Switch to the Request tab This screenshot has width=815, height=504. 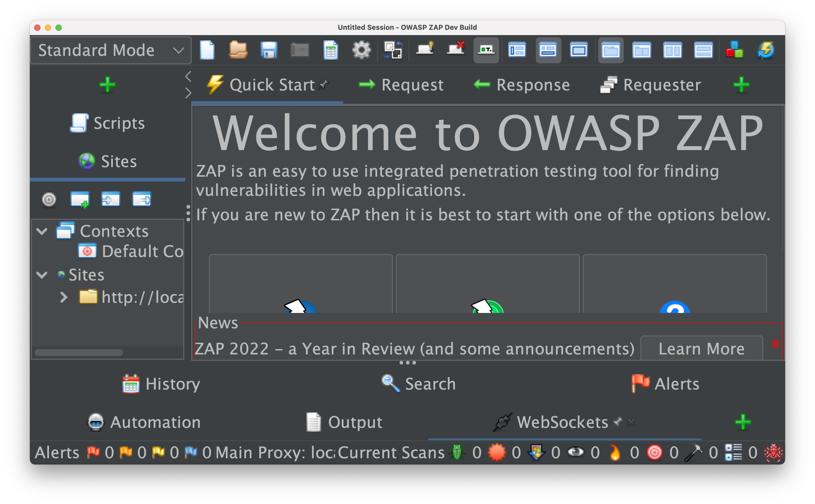point(412,84)
